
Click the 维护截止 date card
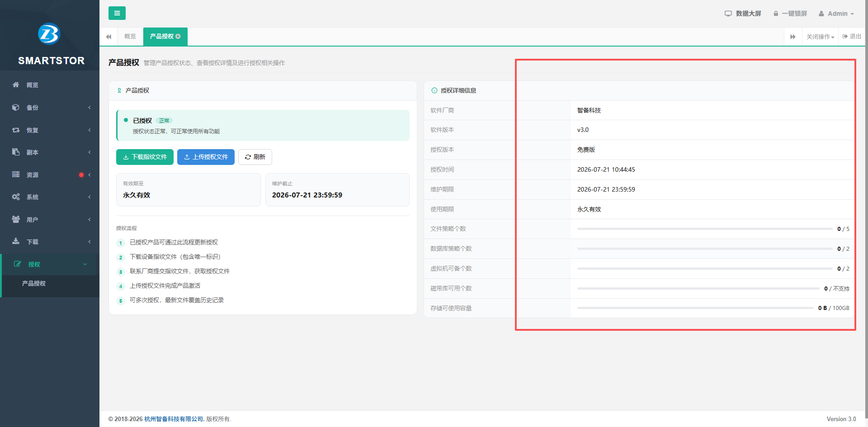point(337,190)
